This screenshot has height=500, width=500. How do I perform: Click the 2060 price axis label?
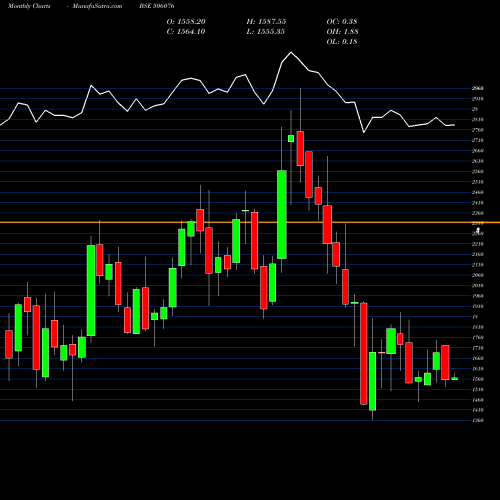[478, 275]
